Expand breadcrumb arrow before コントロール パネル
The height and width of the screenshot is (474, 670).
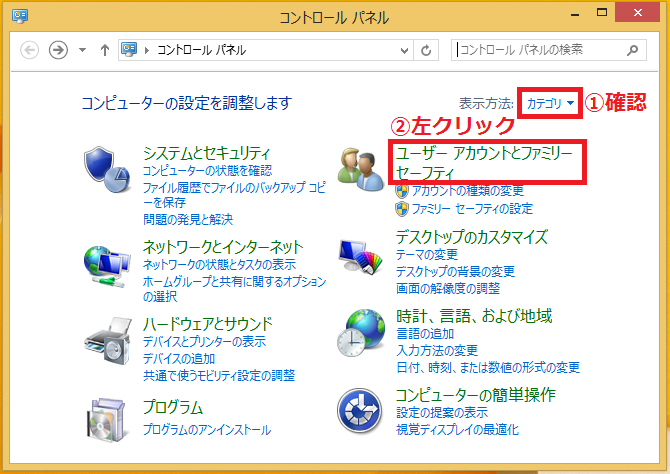coord(147,50)
